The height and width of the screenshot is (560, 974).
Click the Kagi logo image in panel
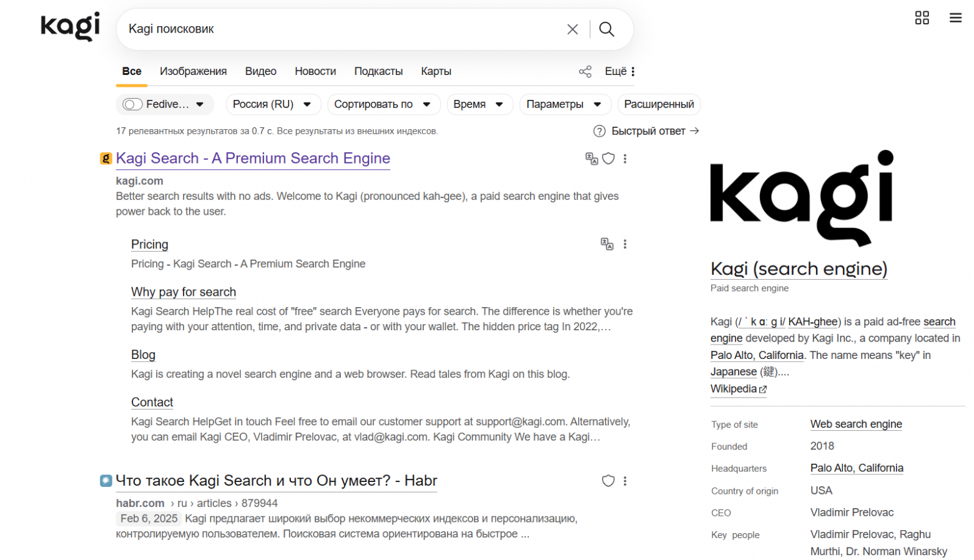802,199
